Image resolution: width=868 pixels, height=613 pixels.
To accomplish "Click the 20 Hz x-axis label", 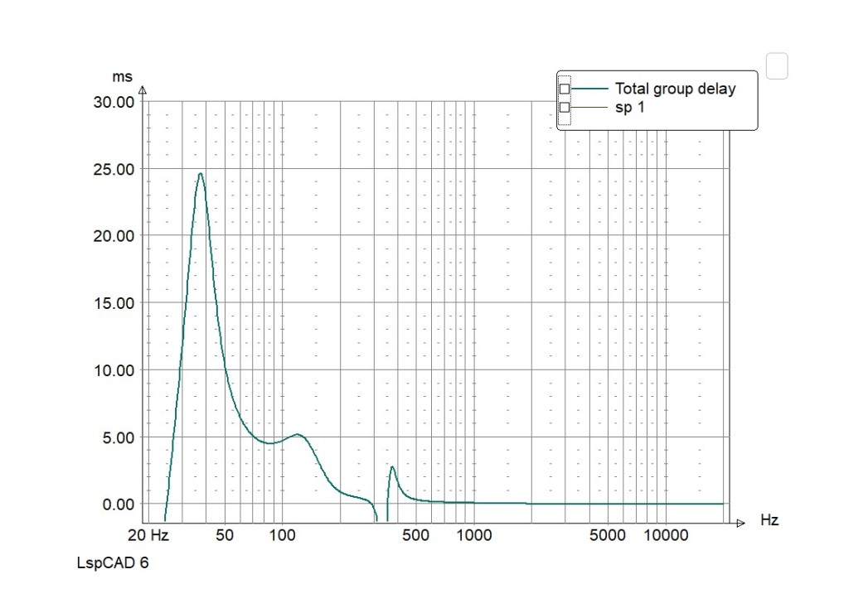I will [148, 535].
